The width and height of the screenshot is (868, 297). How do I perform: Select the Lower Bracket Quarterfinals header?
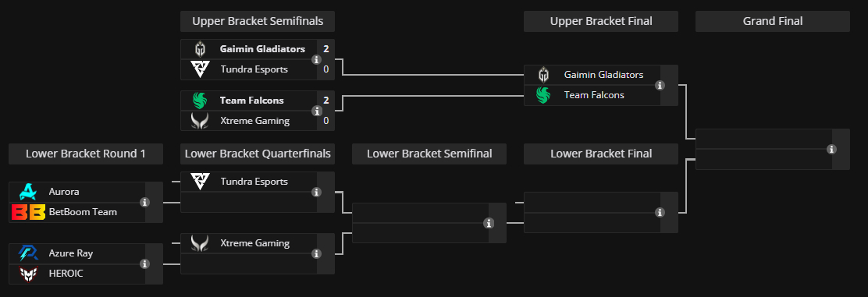[258, 154]
